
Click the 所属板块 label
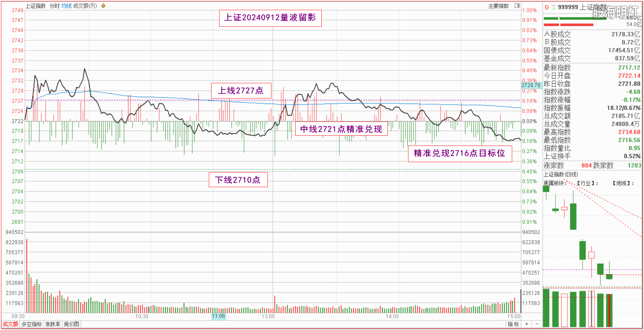(555, 183)
